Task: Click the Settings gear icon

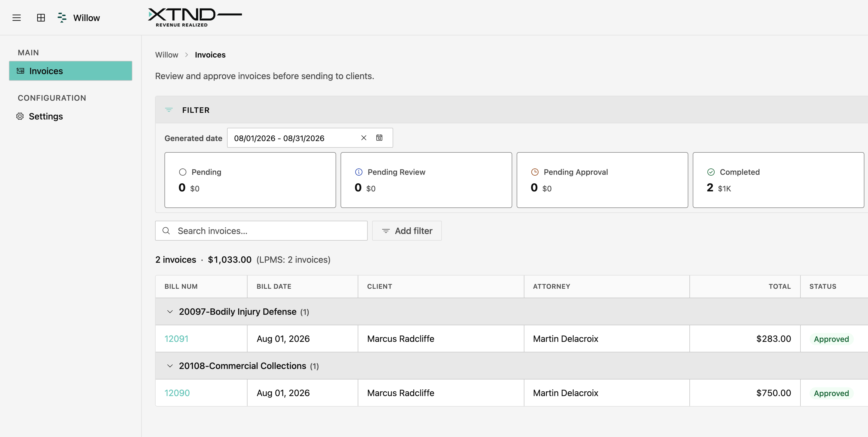Action: click(x=20, y=116)
